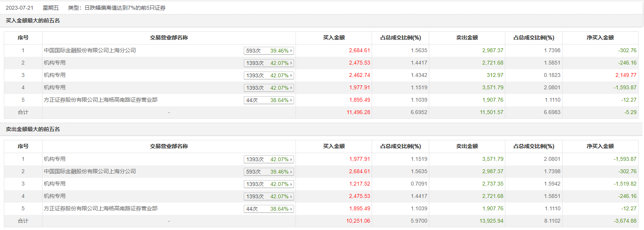
Task: Open 中国国际金融上海分公司 link in buy table
Action: pos(90,50)
